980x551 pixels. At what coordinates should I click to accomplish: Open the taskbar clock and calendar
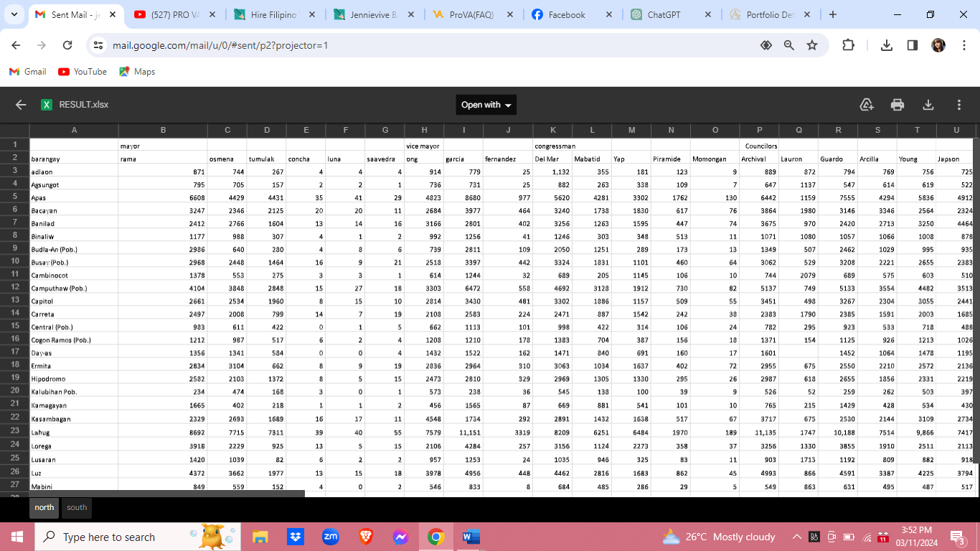pos(915,537)
